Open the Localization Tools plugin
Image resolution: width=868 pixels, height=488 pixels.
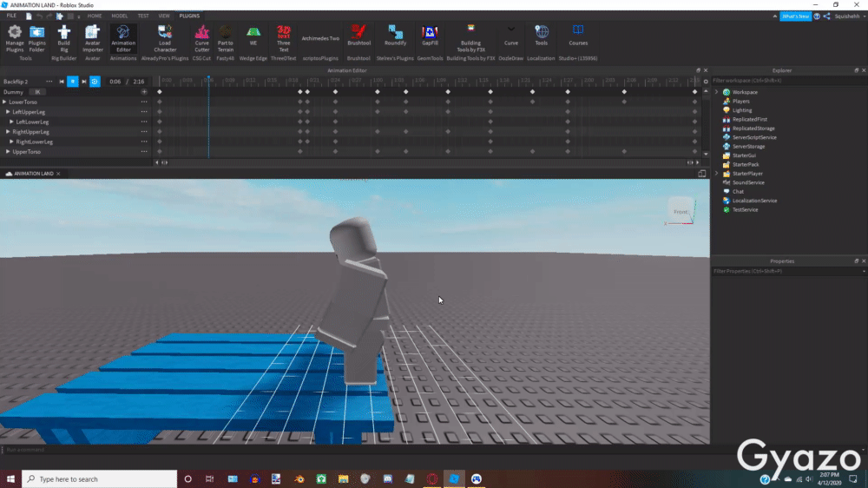(542, 36)
